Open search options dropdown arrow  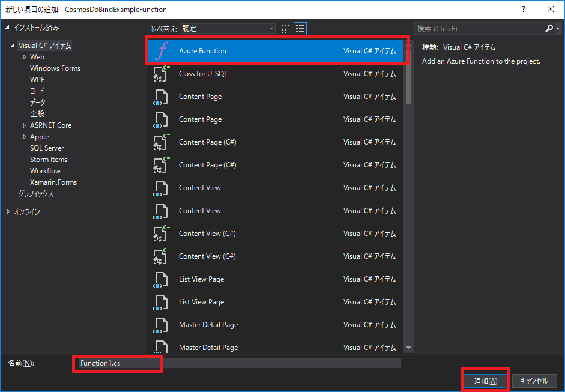coord(558,29)
